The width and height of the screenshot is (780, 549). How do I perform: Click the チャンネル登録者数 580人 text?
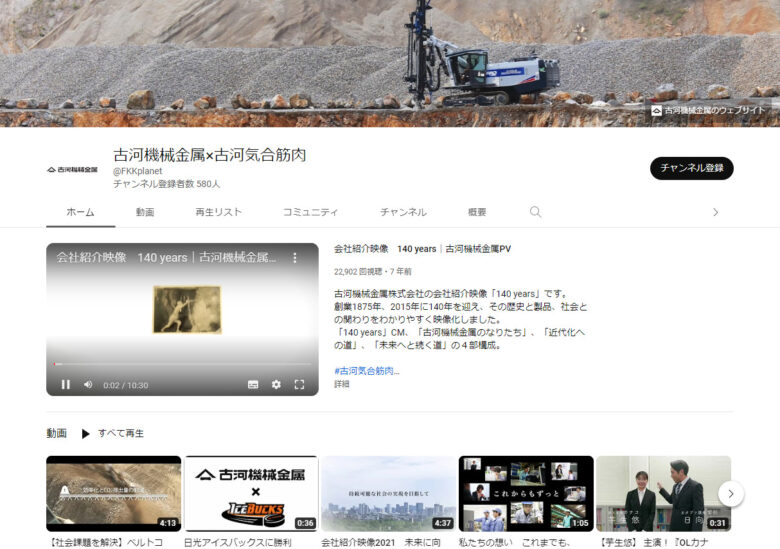click(x=166, y=184)
